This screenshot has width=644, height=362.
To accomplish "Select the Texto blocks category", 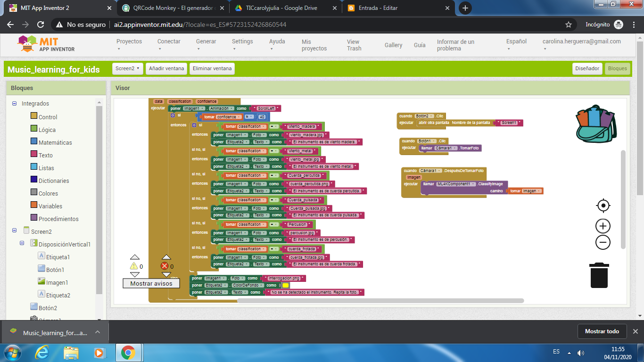I will [x=41, y=155].
